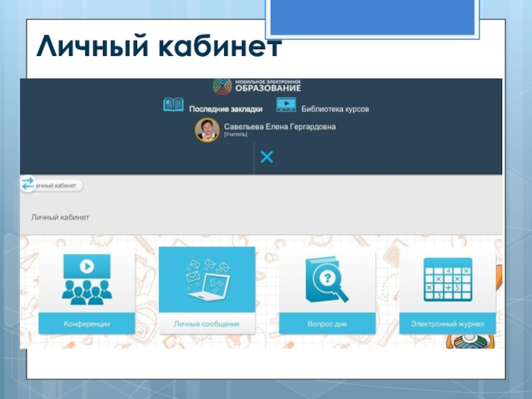Click the blue arrows icon on the breadcrumb
Image resolution: width=532 pixels, height=399 pixels.
click(x=28, y=184)
